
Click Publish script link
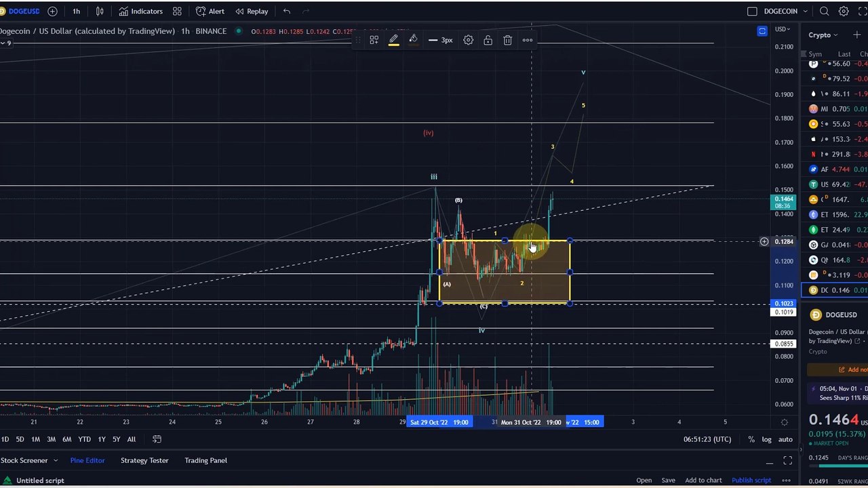751,481
